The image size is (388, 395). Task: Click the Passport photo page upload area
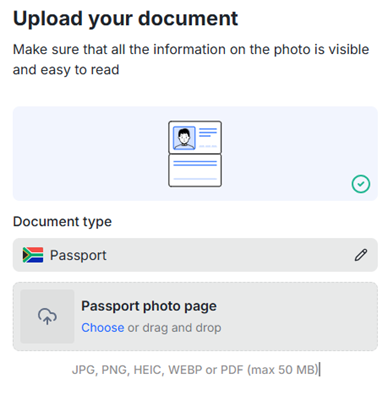[195, 317]
